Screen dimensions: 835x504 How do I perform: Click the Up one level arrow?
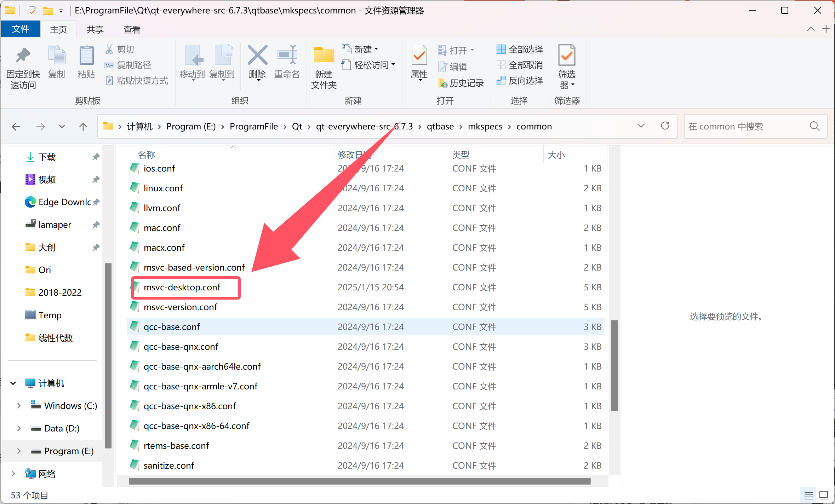point(83,126)
